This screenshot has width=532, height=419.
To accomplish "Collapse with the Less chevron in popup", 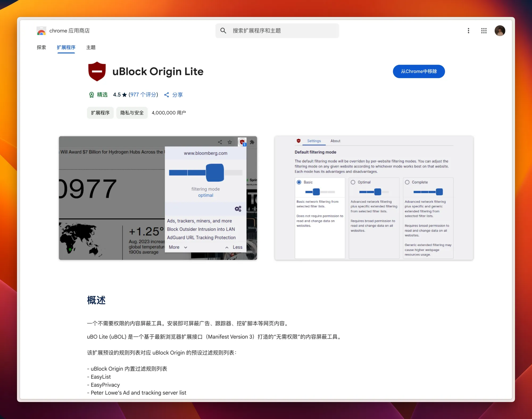I will (227, 248).
